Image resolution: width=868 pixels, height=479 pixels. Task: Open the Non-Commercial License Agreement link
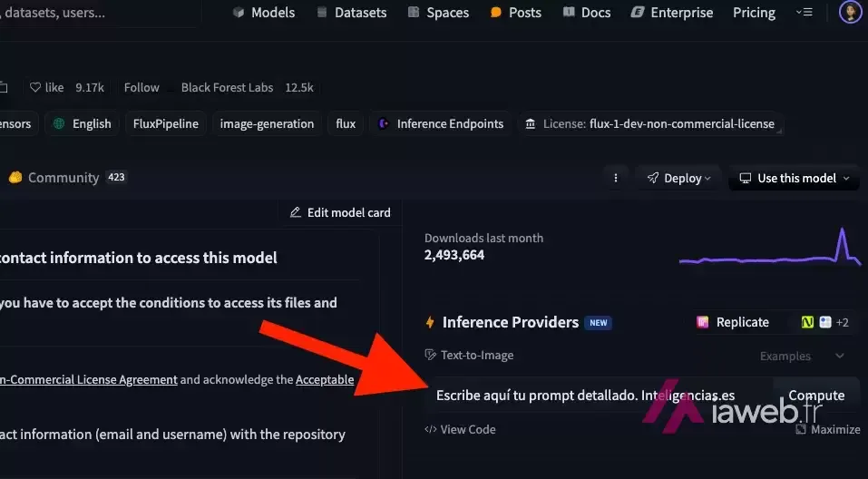pos(89,380)
